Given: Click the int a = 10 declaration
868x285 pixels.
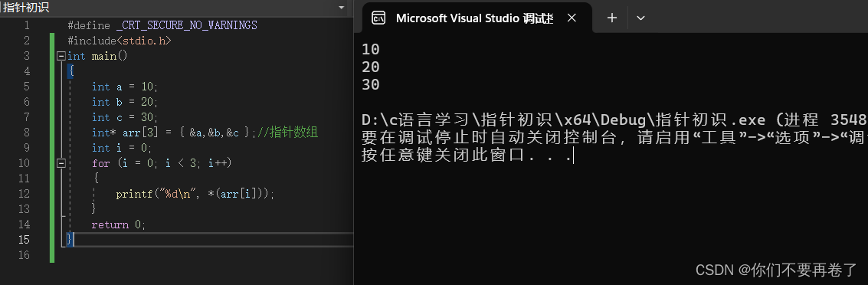Looking at the screenshot, I should (x=125, y=87).
